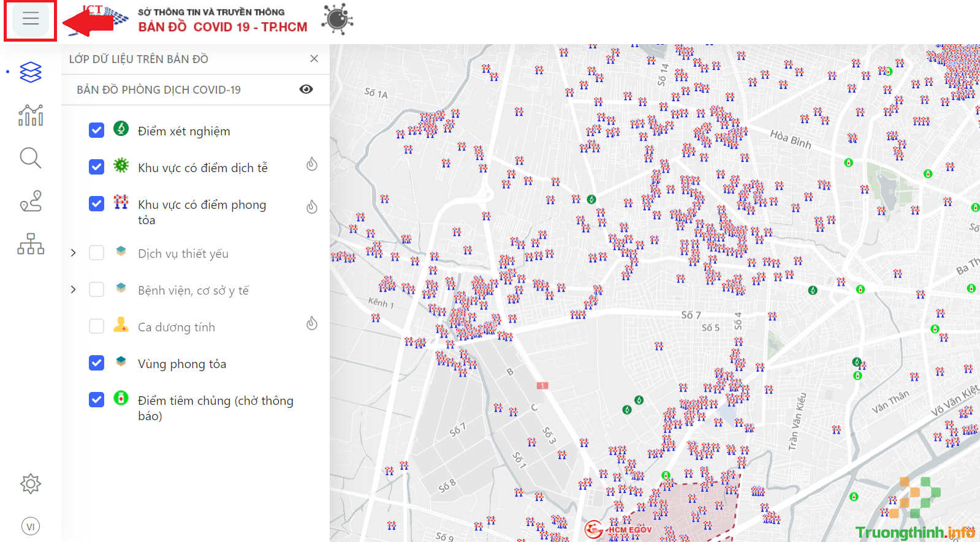Click the BẢN ĐỒ PHÒNG DỊCH COVID-19 group label
The image size is (980, 542).
(159, 89)
